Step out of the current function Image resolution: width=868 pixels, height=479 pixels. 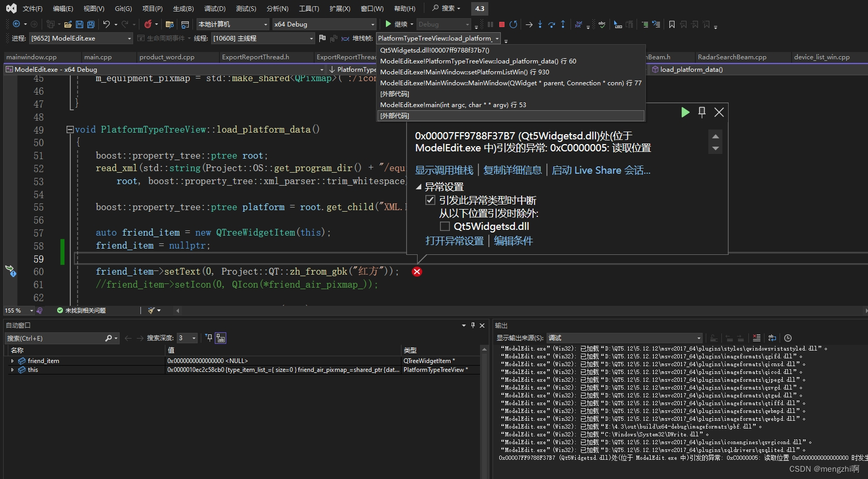[563, 24]
